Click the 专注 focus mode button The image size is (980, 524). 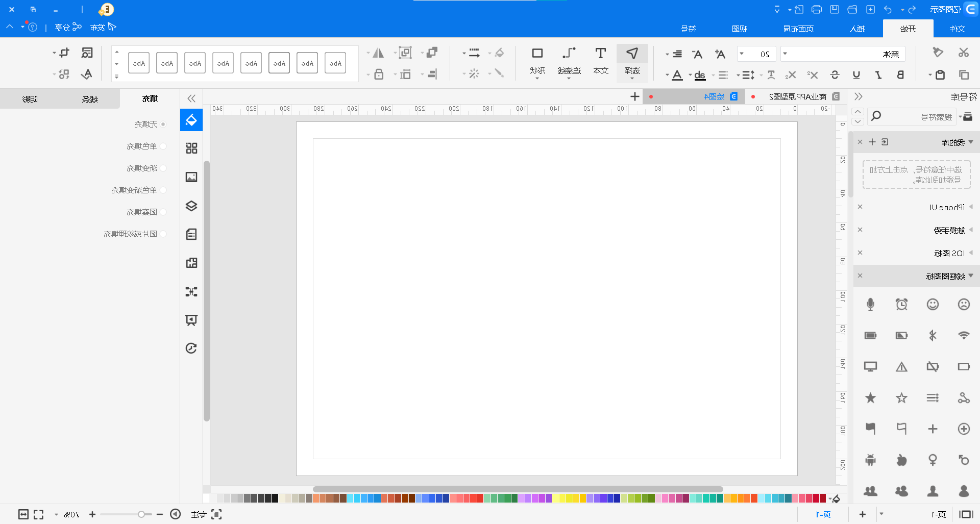pyautogui.click(x=206, y=514)
